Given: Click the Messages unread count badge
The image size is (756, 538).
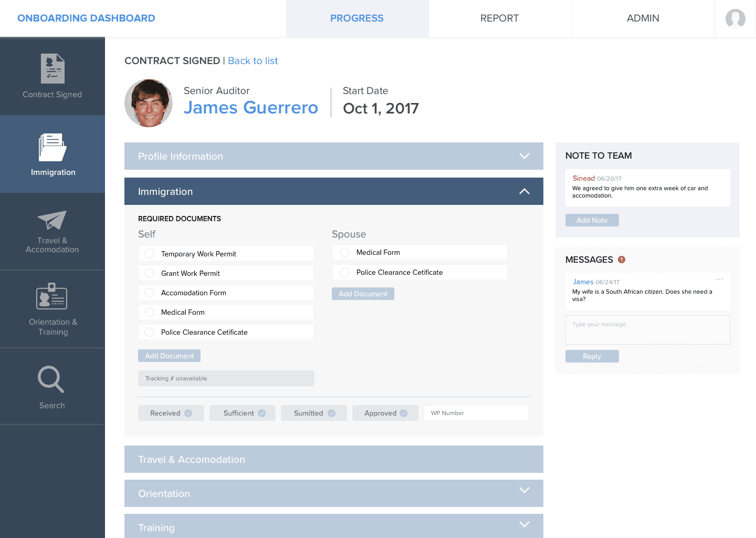Looking at the screenshot, I should coord(622,260).
